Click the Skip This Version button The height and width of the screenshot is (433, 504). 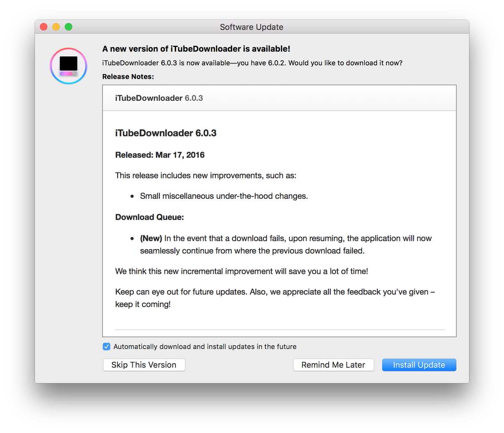click(144, 365)
